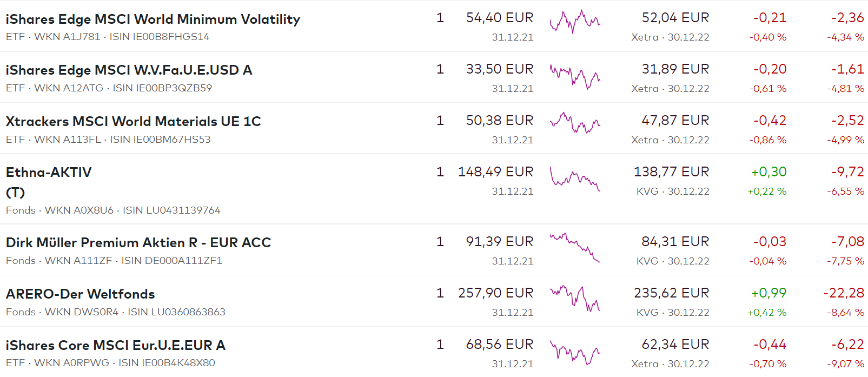Screen dimensions: 868x377
Task: Select the Ethna-AKTIV fund name
Action: pyautogui.click(x=49, y=173)
